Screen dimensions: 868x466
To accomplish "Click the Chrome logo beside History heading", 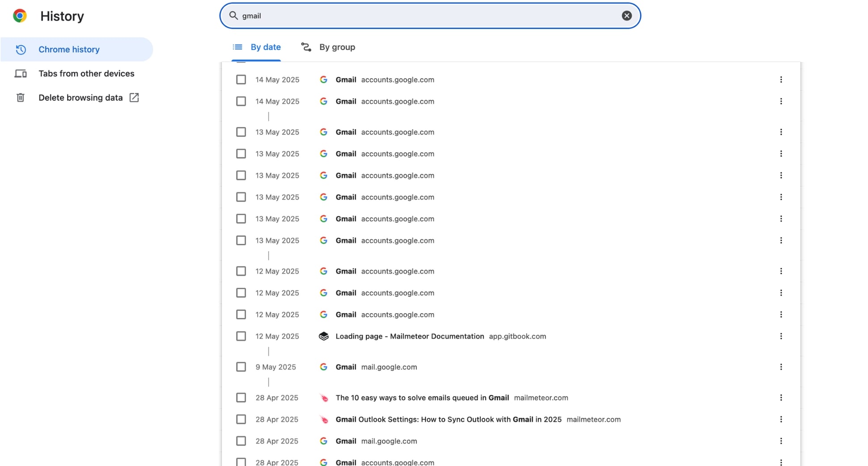I will [19, 16].
